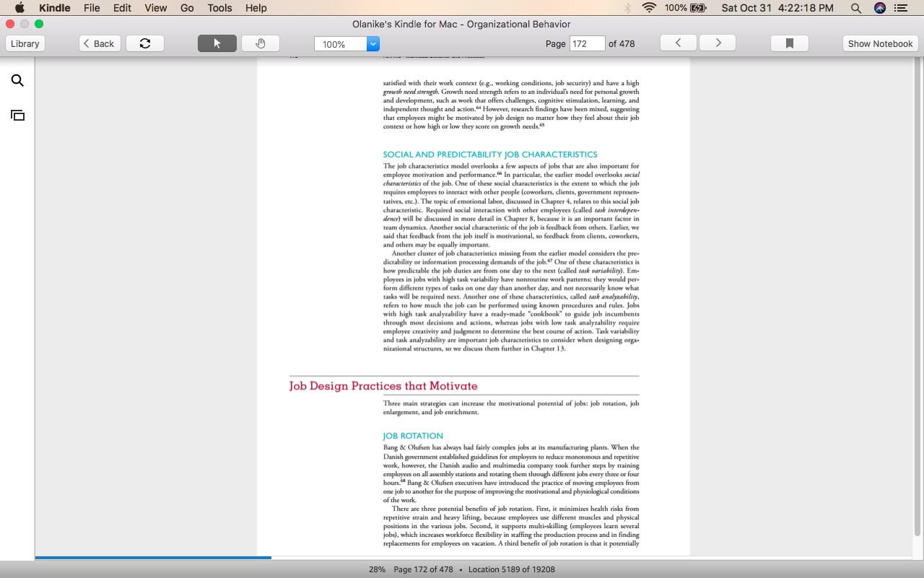Open the Apple menu
This screenshot has width=924, height=578.
(19, 8)
